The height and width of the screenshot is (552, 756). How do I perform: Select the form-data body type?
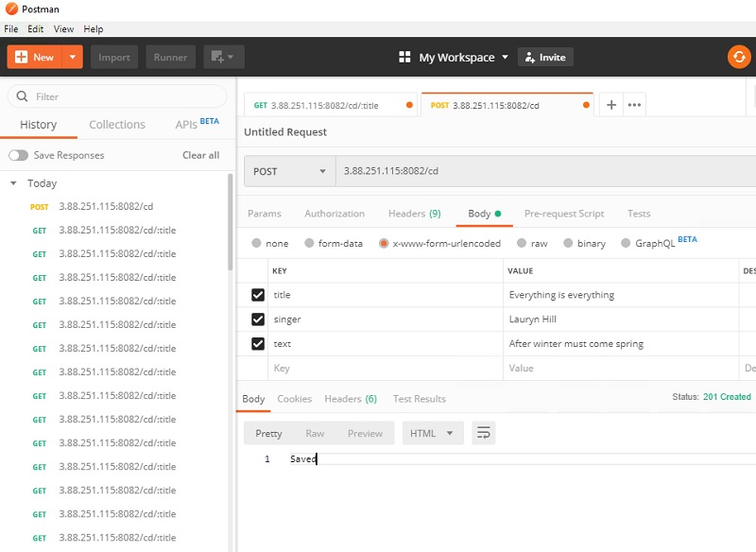(309, 243)
